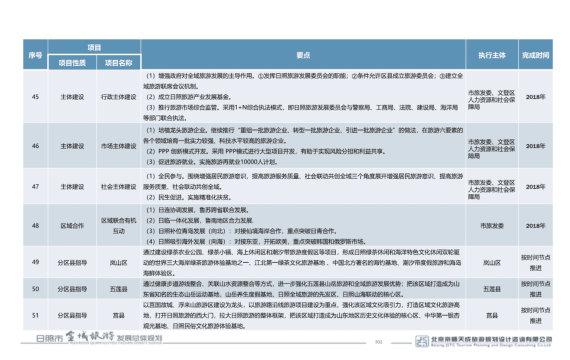
Task: Select the 序号 column header
Action: [35, 55]
